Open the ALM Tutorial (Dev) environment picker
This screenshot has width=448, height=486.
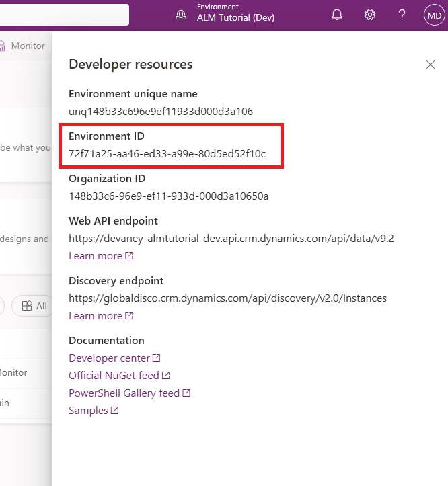tap(235, 13)
